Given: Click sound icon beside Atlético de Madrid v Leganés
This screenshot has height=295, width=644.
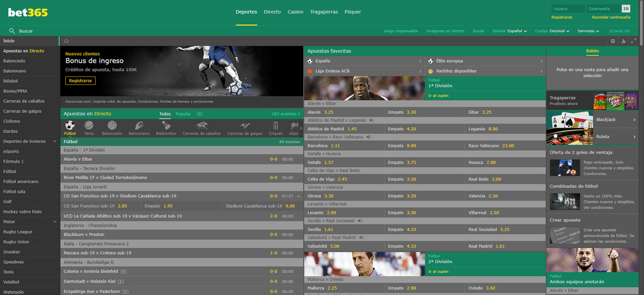Looking at the screenshot, I should [371, 120].
